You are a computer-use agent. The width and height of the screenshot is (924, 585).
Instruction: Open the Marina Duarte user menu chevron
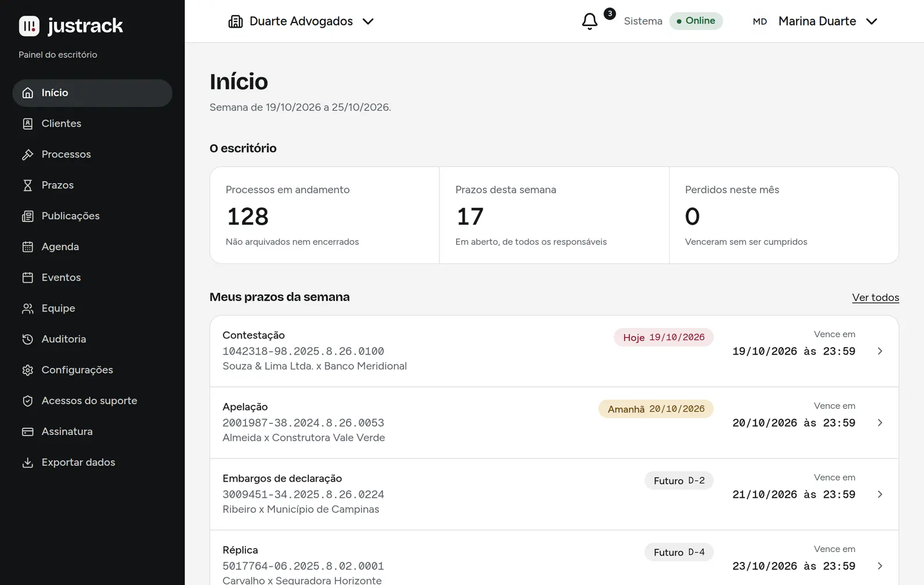pyautogui.click(x=871, y=21)
